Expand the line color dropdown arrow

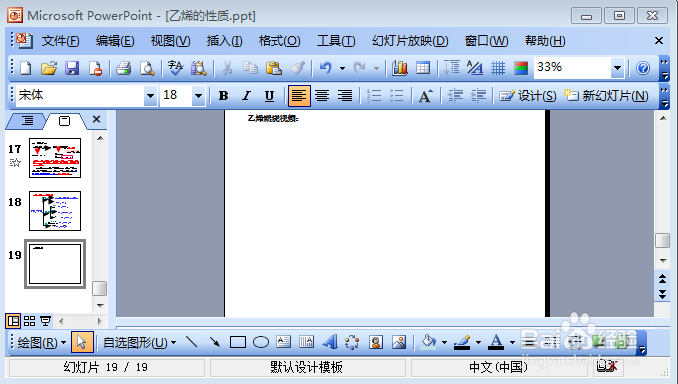tap(478, 342)
